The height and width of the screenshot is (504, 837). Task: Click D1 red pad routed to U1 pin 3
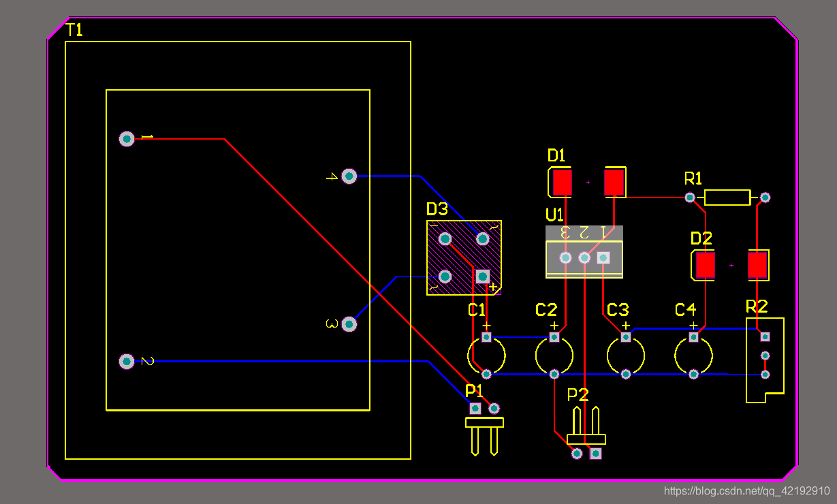point(563,182)
